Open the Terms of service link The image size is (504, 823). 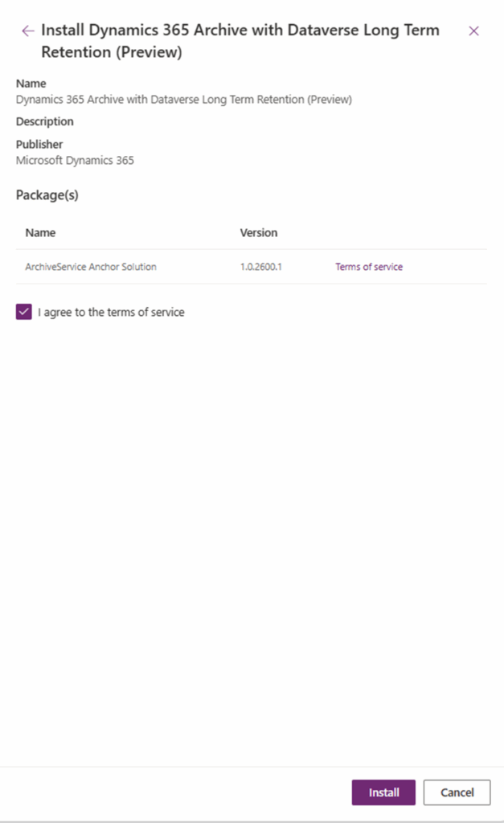tap(369, 267)
